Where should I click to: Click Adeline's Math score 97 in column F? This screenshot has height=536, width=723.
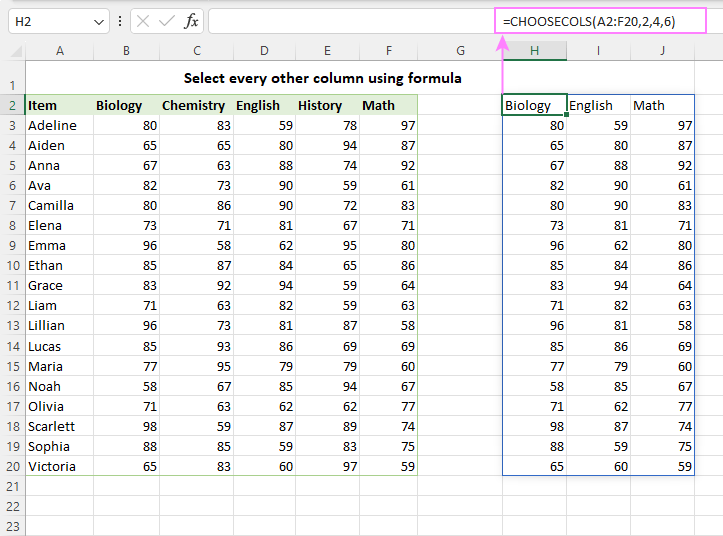click(389, 125)
